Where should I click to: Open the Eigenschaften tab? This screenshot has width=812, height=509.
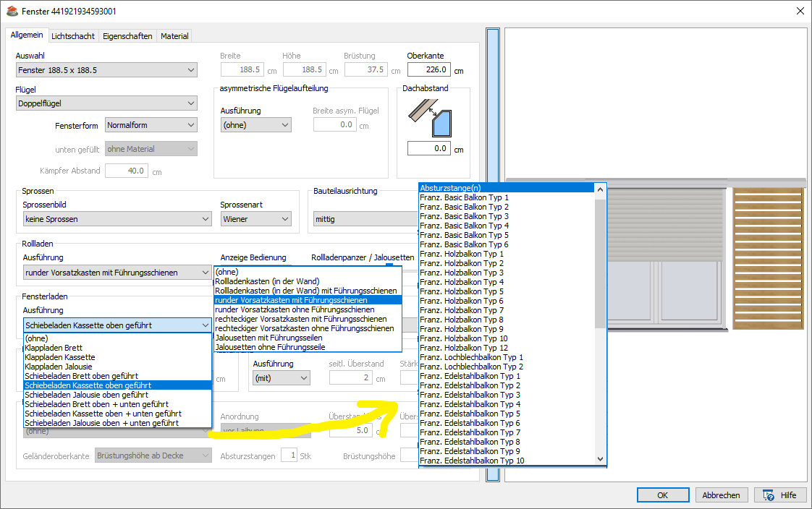coord(127,36)
